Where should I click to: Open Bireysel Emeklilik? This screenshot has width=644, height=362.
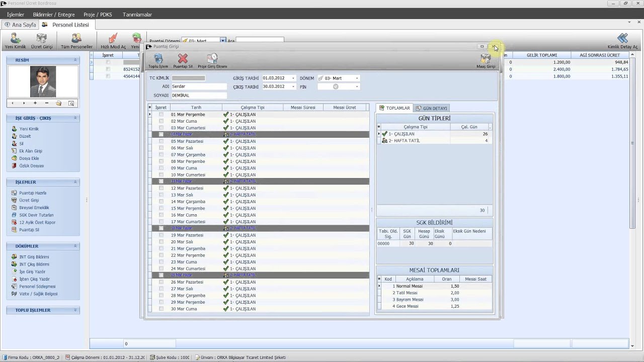[x=34, y=208]
